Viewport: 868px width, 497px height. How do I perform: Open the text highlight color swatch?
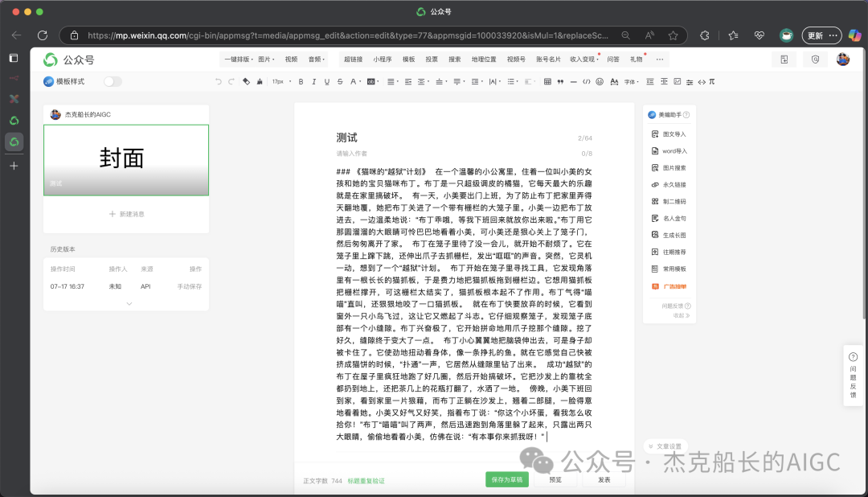pos(372,81)
